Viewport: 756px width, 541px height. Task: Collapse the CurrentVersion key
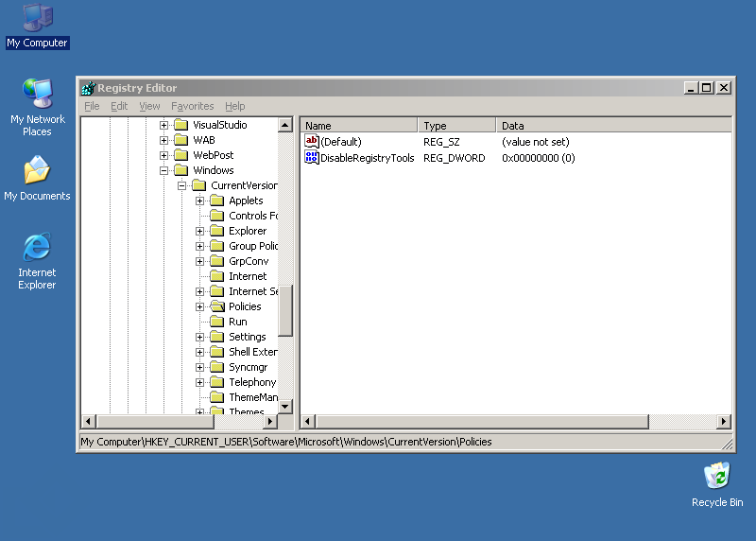181,185
